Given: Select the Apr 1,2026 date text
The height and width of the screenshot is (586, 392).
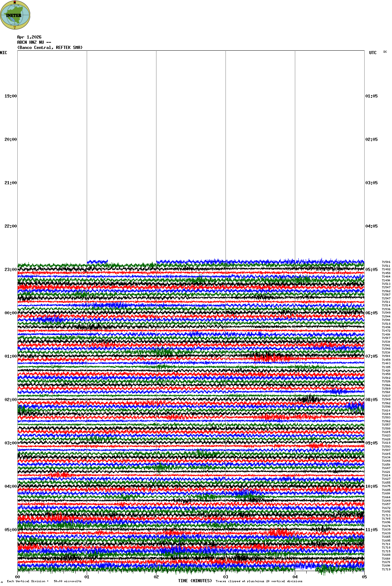Looking at the screenshot, I should 29,37.
